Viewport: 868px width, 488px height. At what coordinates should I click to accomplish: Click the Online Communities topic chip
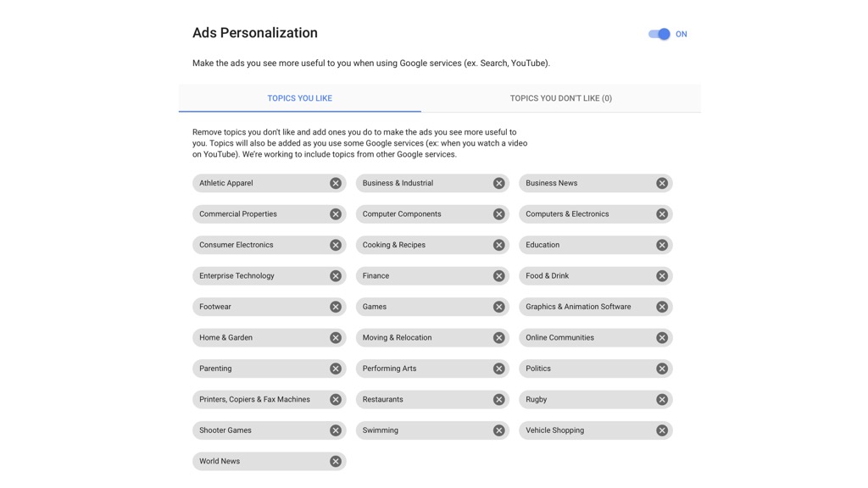coord(596,337)
